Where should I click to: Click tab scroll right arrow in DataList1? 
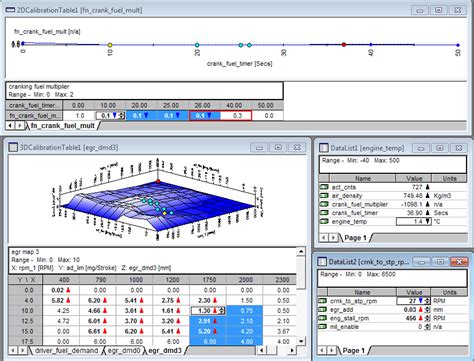tap(333, 238)
